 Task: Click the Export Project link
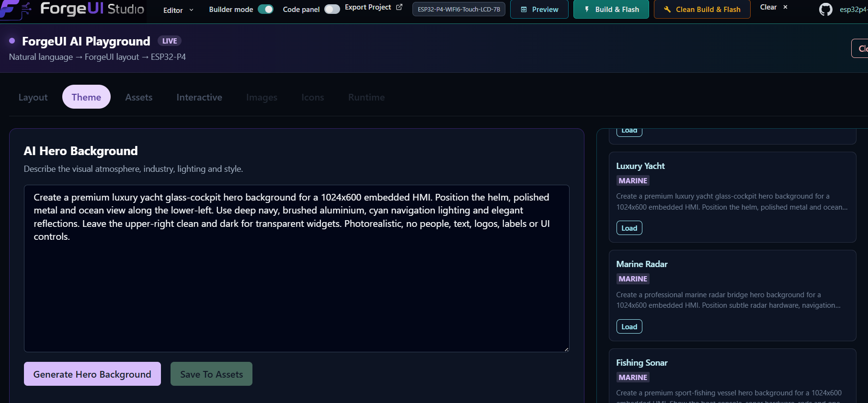[x=368, y=7]
